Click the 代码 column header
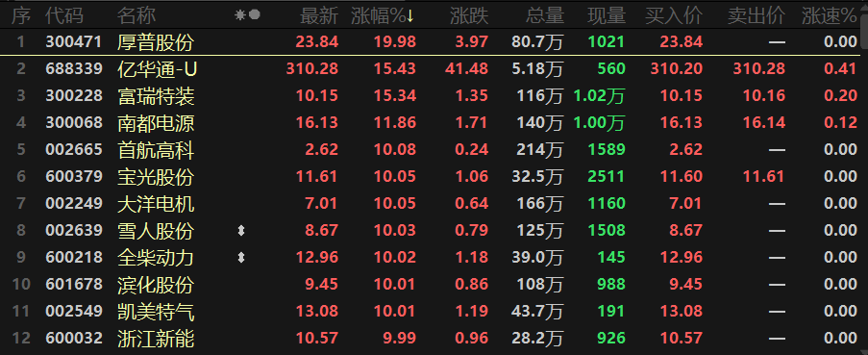Screen dimensions: 868x355 pos(64,16)
